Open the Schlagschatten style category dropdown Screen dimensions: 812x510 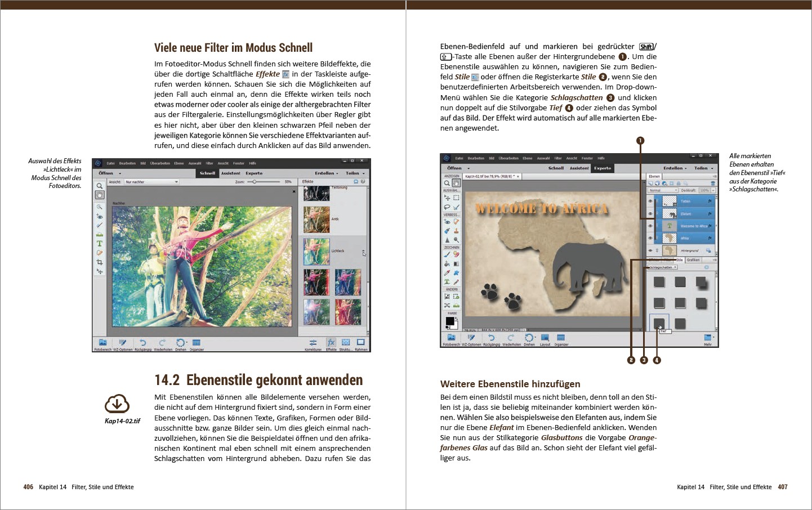coord(662,267)
